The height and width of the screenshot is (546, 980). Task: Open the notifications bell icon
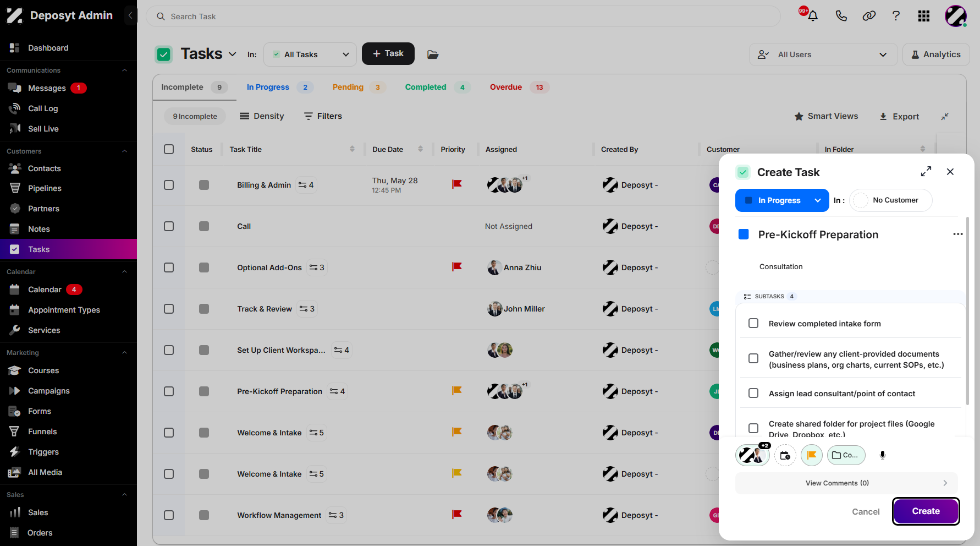click(x=812, y=16)
